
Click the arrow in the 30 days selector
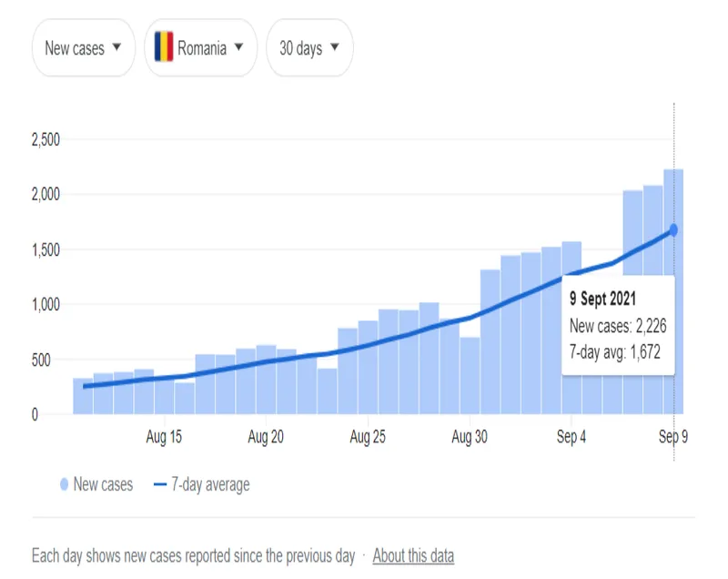tap(335, 48)
